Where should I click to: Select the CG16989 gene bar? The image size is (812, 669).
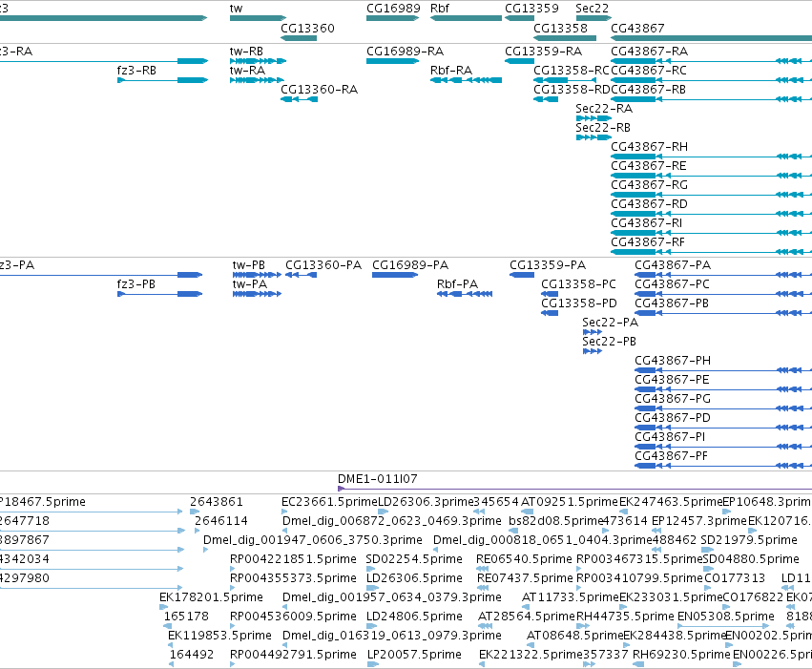point(392,18)
